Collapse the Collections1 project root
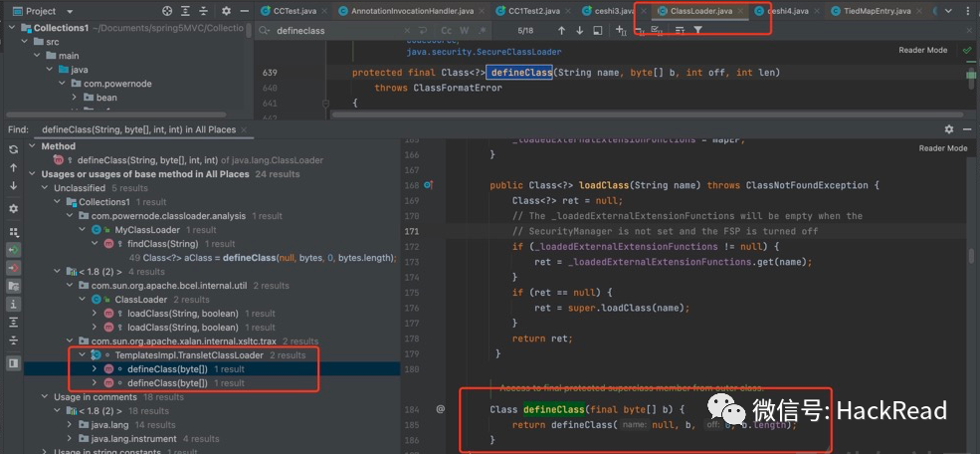Image resolution: width=980 pixels, height=454 pixels. 13,28
